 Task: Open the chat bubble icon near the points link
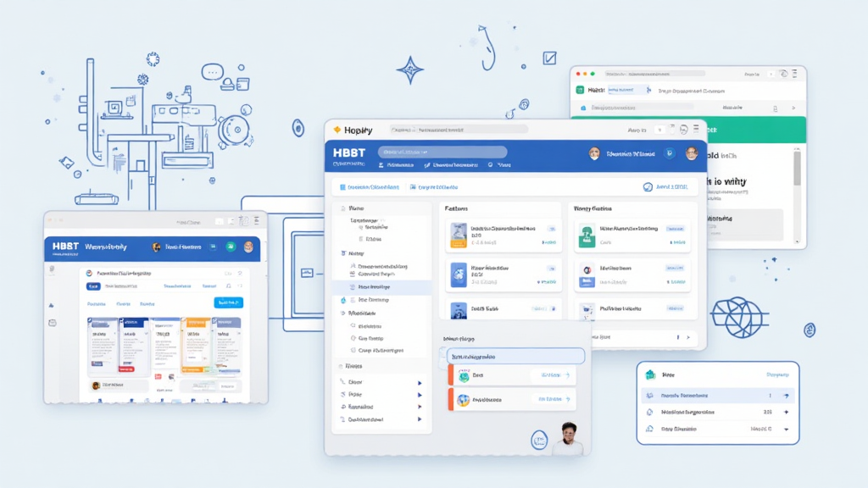point(647,187)
